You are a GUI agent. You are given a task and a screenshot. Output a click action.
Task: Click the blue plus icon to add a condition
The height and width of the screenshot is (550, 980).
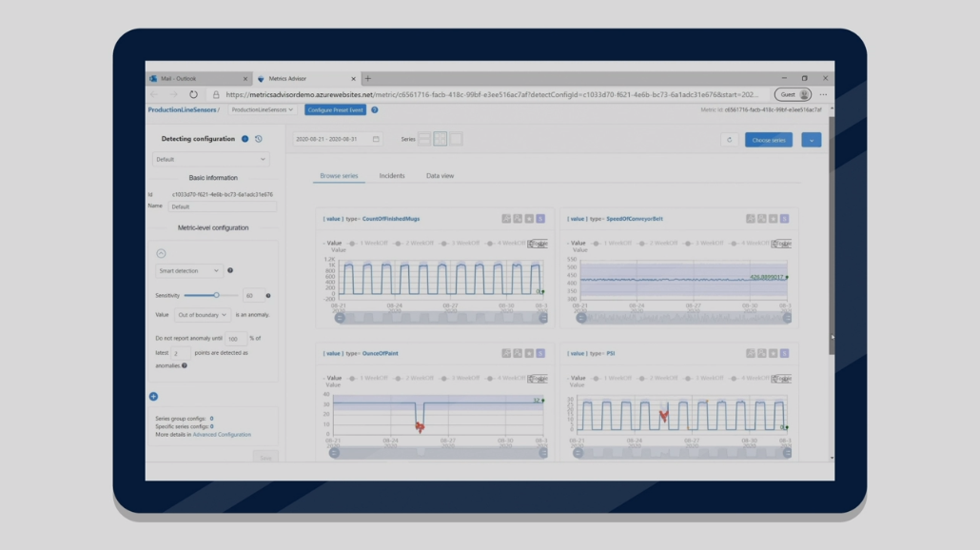point(153,396)
